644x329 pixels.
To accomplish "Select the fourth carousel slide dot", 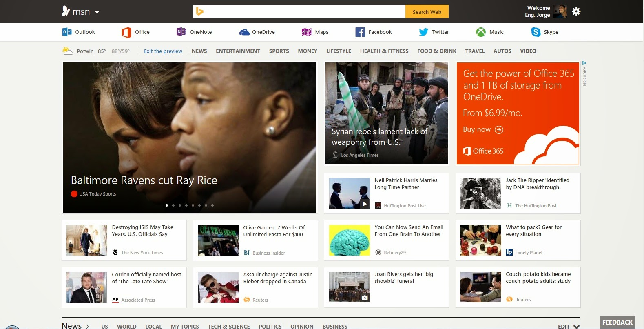I will (186, 205).
